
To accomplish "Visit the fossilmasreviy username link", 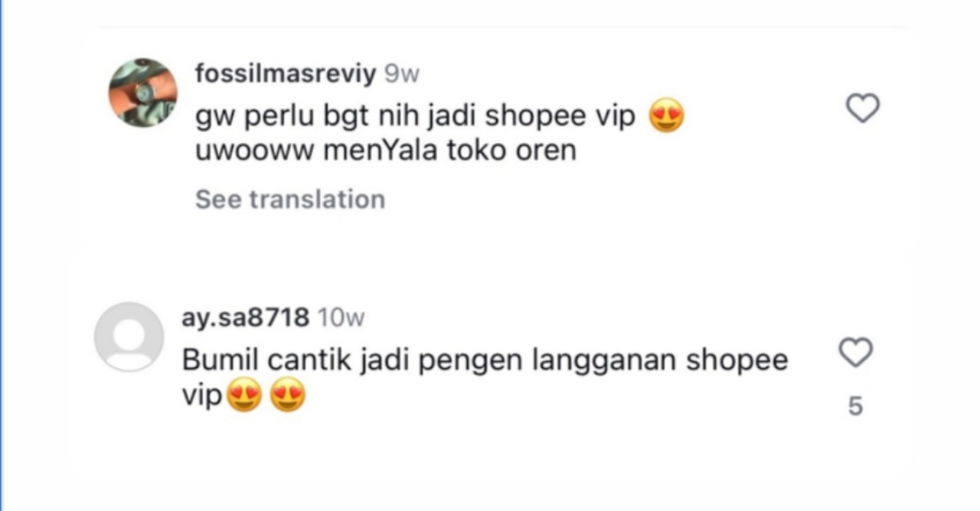I will 286,74.
